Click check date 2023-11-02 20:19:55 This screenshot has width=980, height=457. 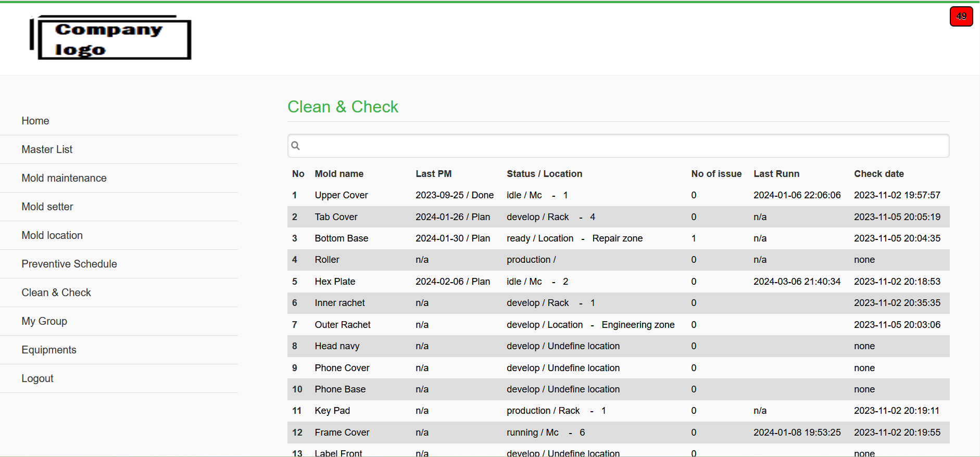point(897,433)
